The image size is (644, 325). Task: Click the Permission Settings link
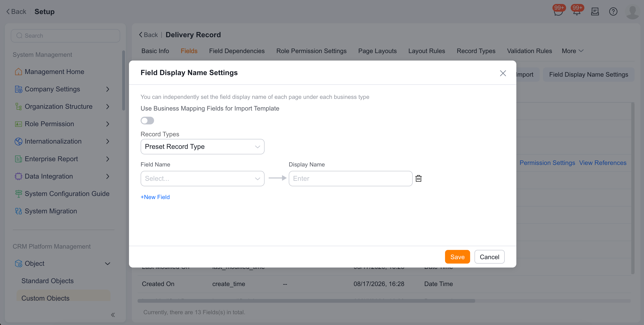547,163
